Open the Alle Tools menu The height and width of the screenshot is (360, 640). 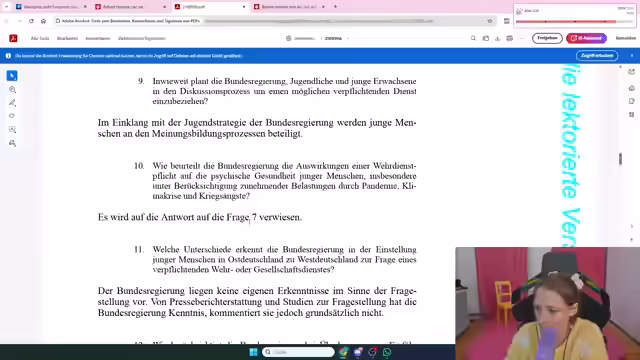[40, 38]
